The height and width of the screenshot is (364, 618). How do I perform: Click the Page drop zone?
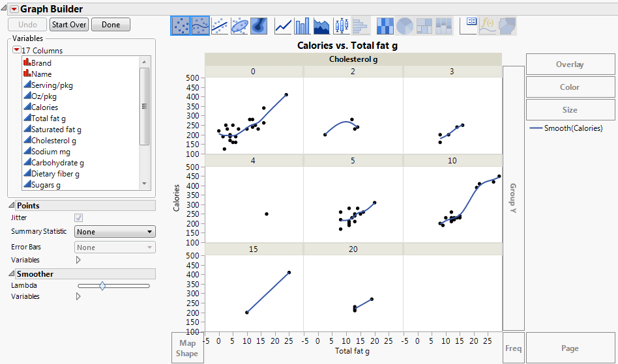pos(570,348)
